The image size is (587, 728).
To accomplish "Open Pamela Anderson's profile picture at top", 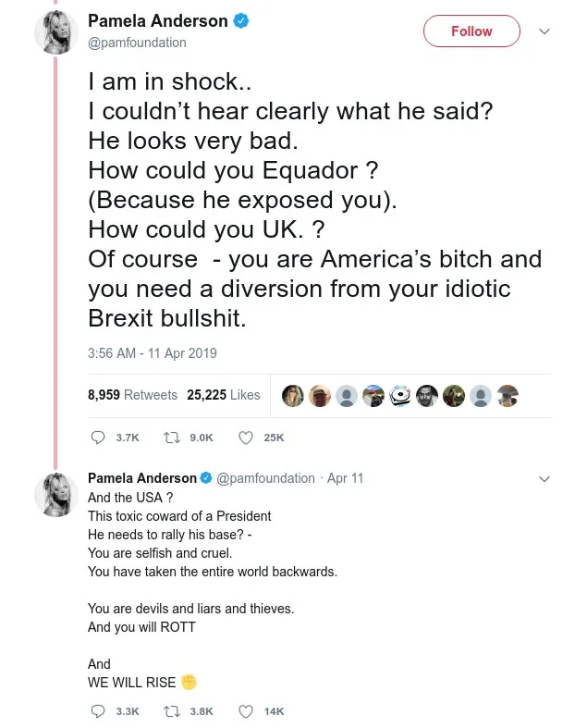I will point(55,32).
